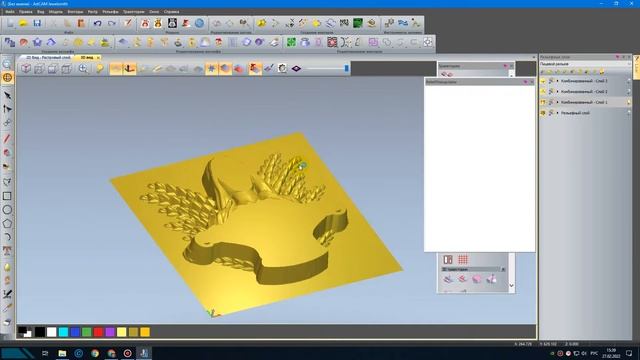Choose the Polyline drawing tool
This screenshot has height=360, width=640.
coord(7,182)
